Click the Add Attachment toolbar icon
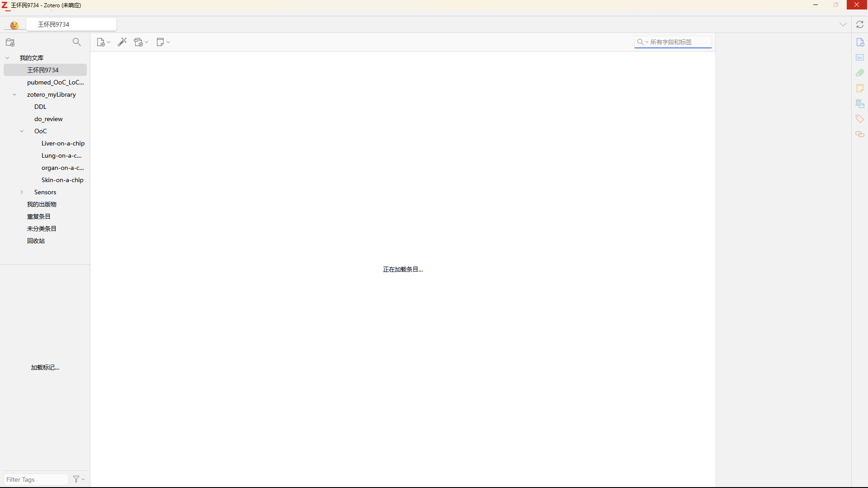868x488 pixels. point(141,42)
